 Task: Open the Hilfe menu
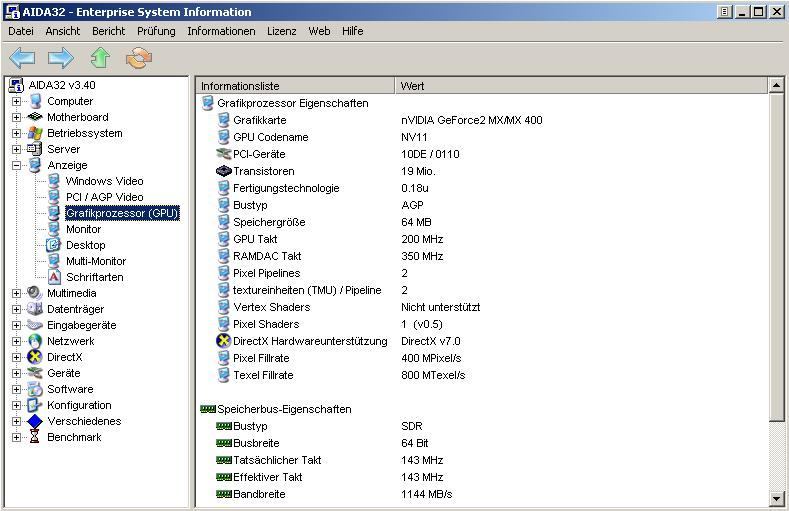(x=352, y=31)
